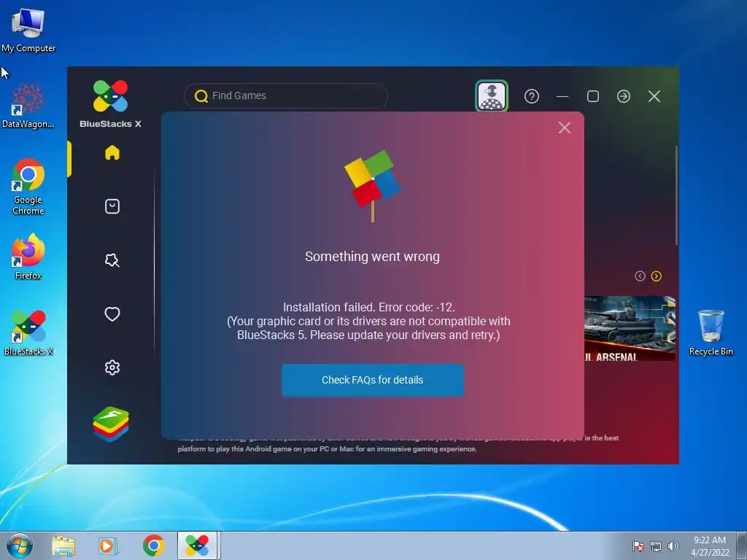Open the help question mark icon
This screenshot has height=560, width=747.
532,96
